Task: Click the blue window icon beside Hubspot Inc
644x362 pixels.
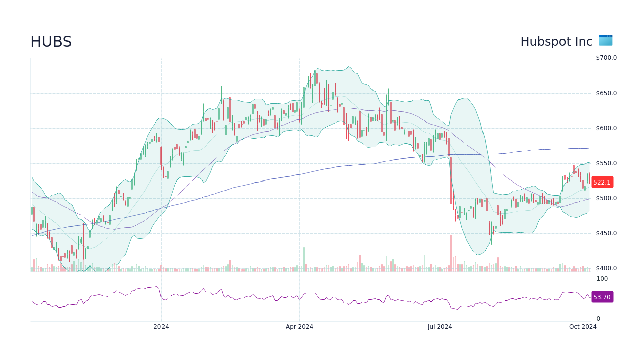Action: pyautogui.click(x=606, y=40)
